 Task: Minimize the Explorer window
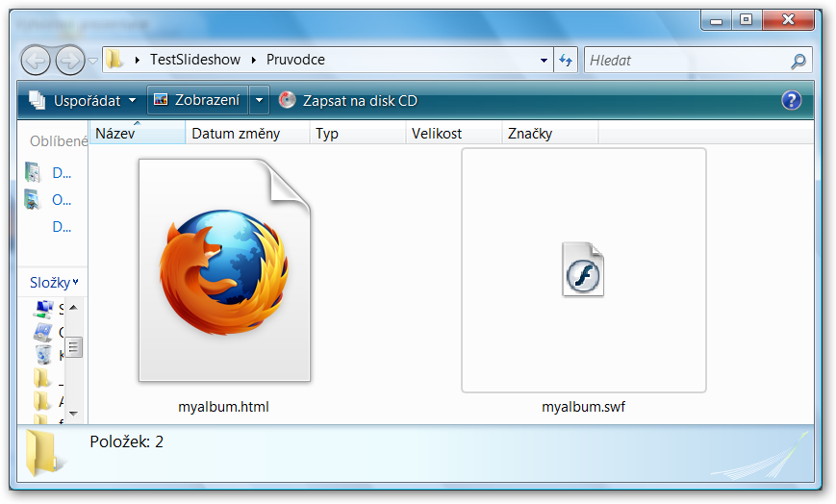pos(716,20)
